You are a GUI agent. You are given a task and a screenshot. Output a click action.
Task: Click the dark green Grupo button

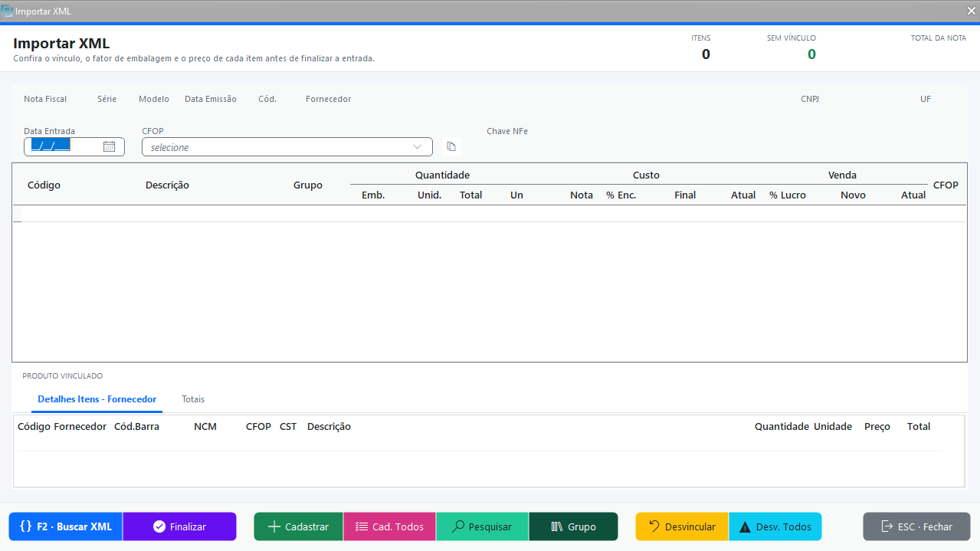(x=573, y=526)
